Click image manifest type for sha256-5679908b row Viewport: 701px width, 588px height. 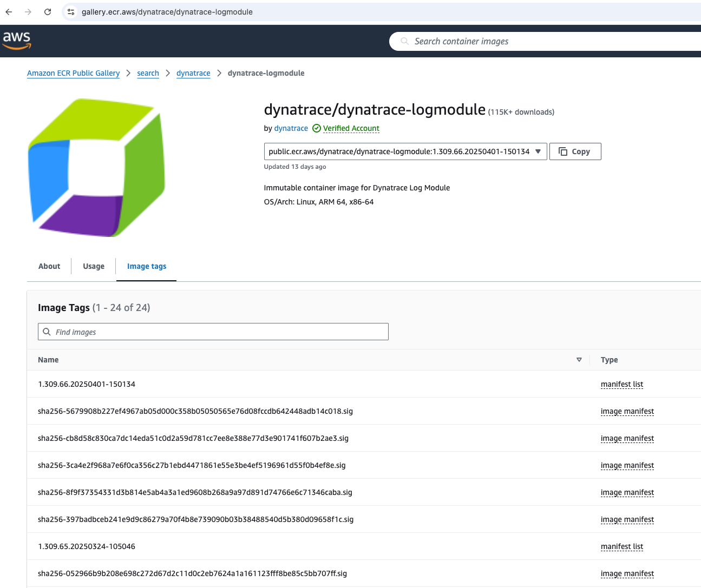click(x=627, y=411)
